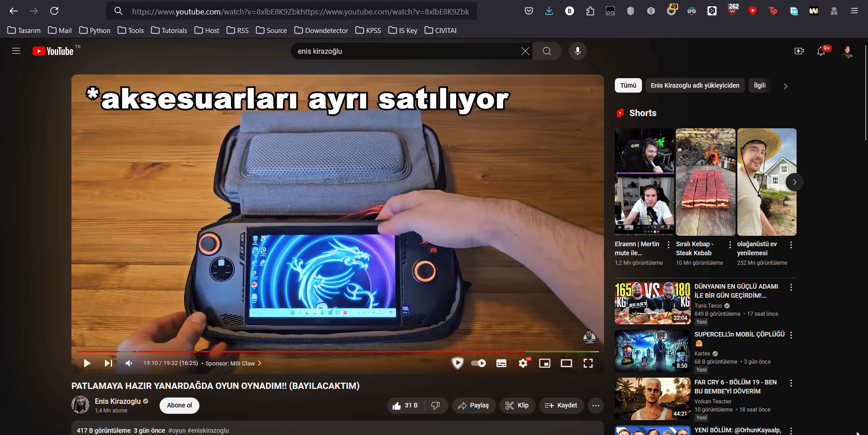Expand the Sponsor: MSI Claw chapter chevron
This screenshot has width=868, height=435.
click(259, 363)
